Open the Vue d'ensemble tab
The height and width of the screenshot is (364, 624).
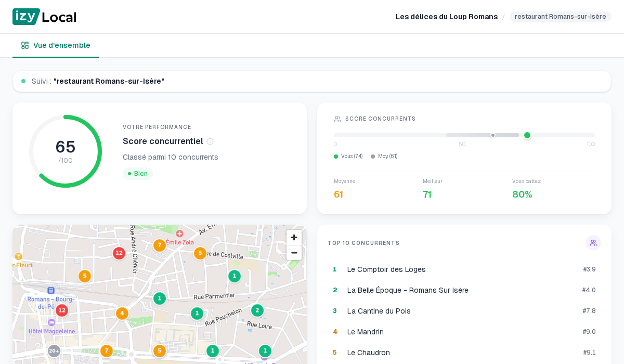coord(56,45)
